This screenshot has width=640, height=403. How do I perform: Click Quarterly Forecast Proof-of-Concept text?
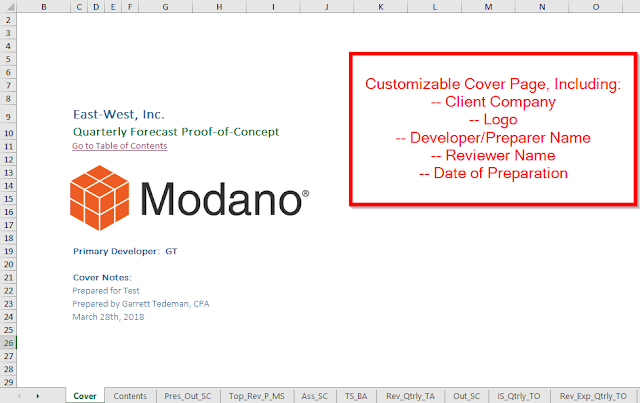(x=176, y=132)
